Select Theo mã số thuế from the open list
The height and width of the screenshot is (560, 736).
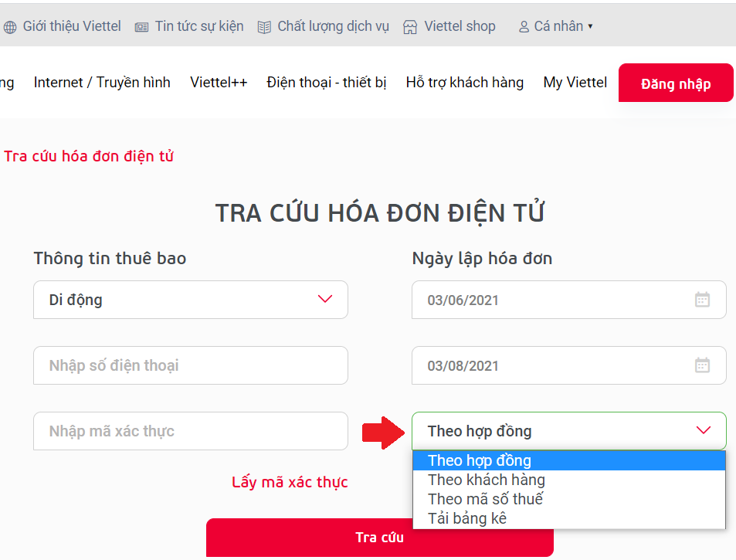[x=483, y=498]
